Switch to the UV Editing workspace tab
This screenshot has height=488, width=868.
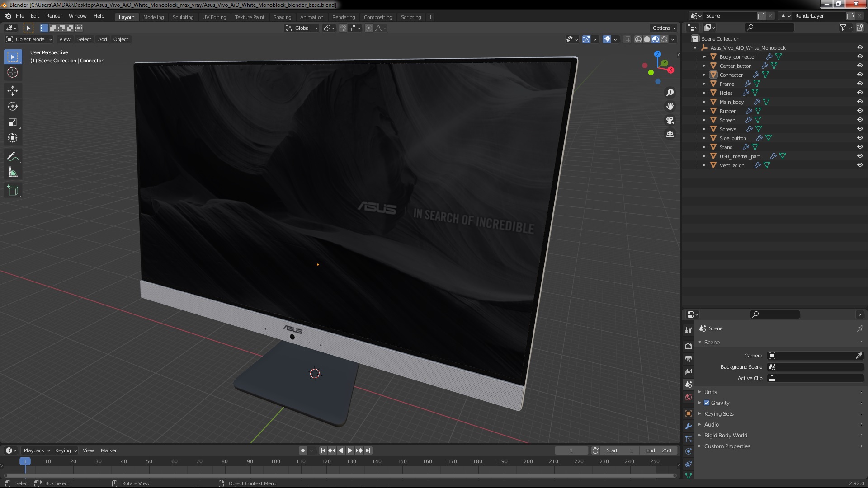pyautogui.click(x=214, y=17)
